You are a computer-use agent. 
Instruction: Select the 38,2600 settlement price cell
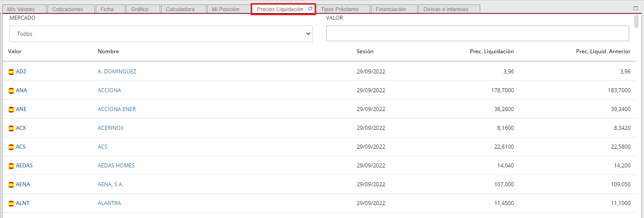pyautogui.click(x=504, y=109)
